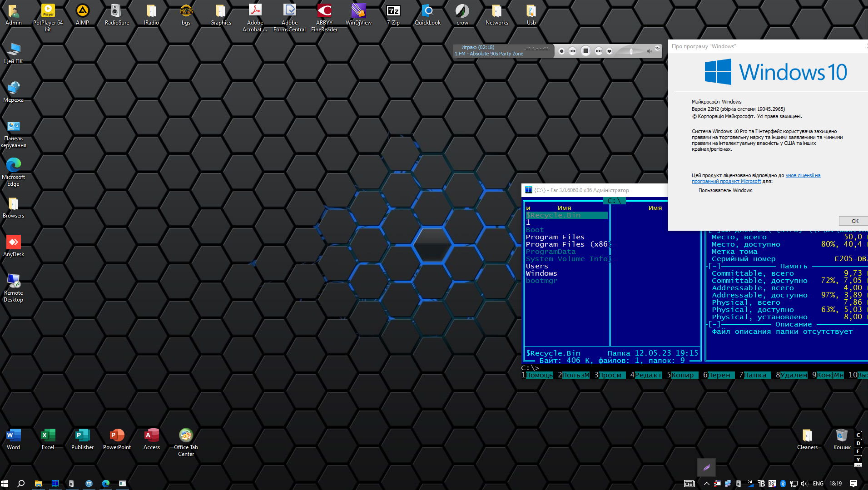Click the 3 Просм key bar item
Screen dimensions: 868x490
click(610, 375)
